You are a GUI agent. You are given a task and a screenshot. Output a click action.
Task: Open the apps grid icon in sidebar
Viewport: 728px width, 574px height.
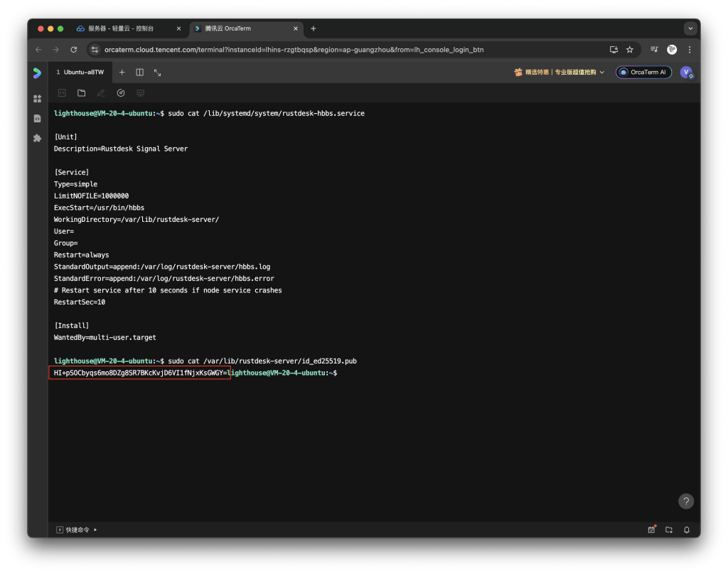pyautogui.click(x=38, y=99)
